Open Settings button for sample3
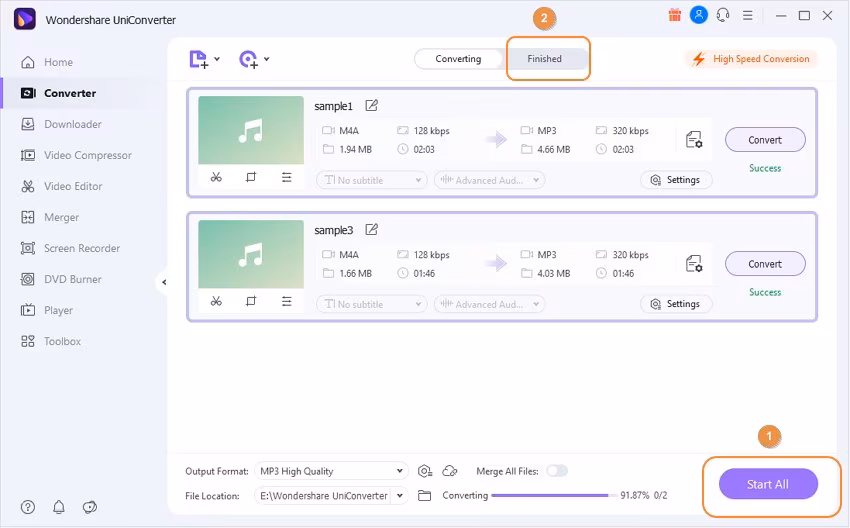 (676, 304)
